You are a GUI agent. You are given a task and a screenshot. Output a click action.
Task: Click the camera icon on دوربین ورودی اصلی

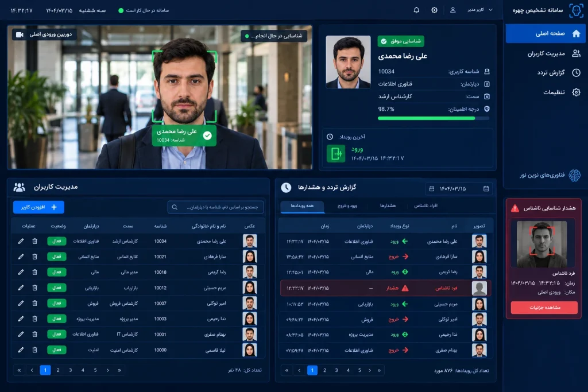click(20, 34)
